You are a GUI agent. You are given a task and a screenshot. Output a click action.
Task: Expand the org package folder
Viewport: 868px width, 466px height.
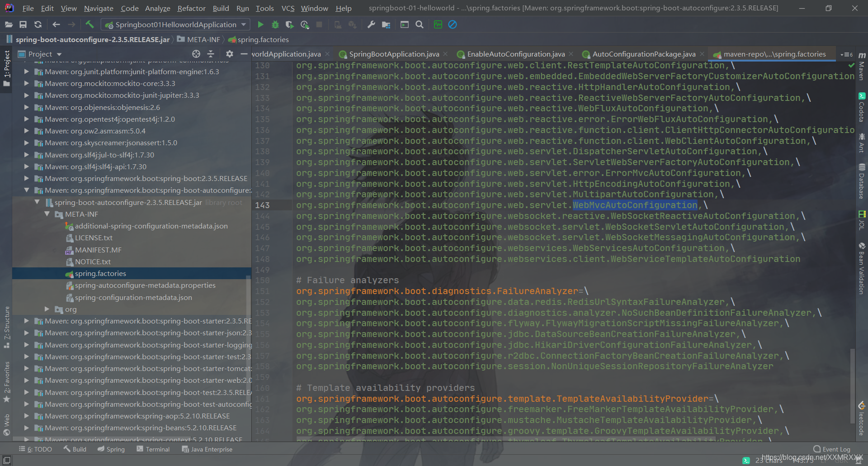point(47,309)
